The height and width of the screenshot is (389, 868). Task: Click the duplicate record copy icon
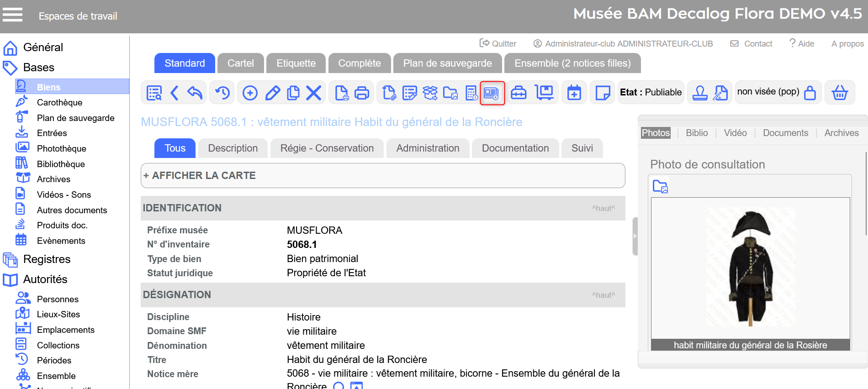(293, 93)
